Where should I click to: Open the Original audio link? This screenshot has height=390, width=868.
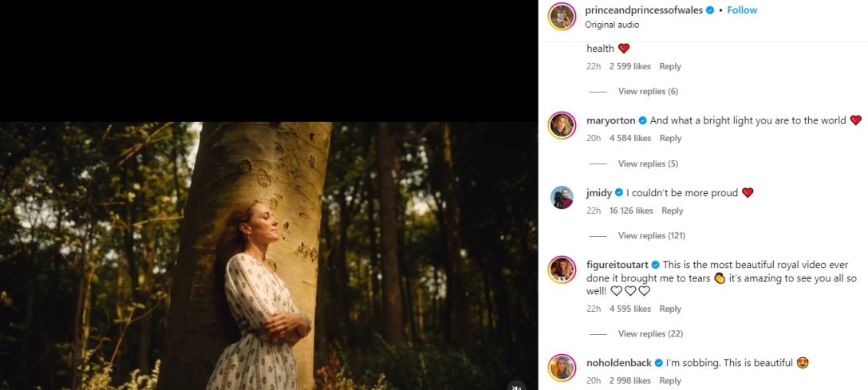pos(612,25)
